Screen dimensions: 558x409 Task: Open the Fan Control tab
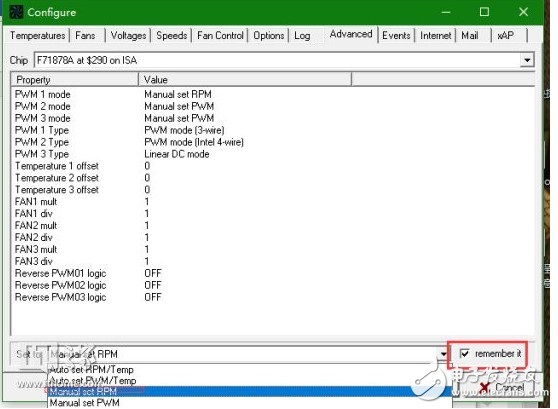(x=220, y=36)
